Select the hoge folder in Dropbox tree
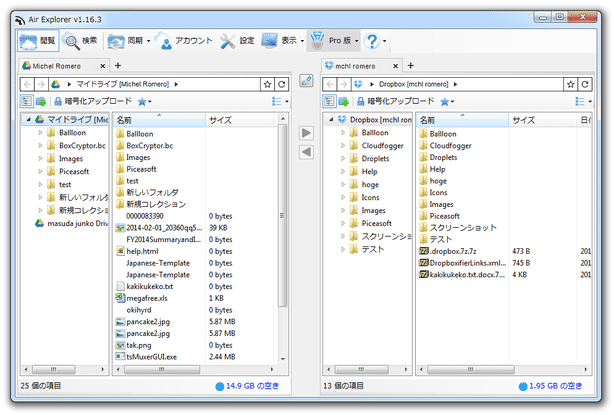614x415 pixels. pyautogui.click(x=364, y=184)
